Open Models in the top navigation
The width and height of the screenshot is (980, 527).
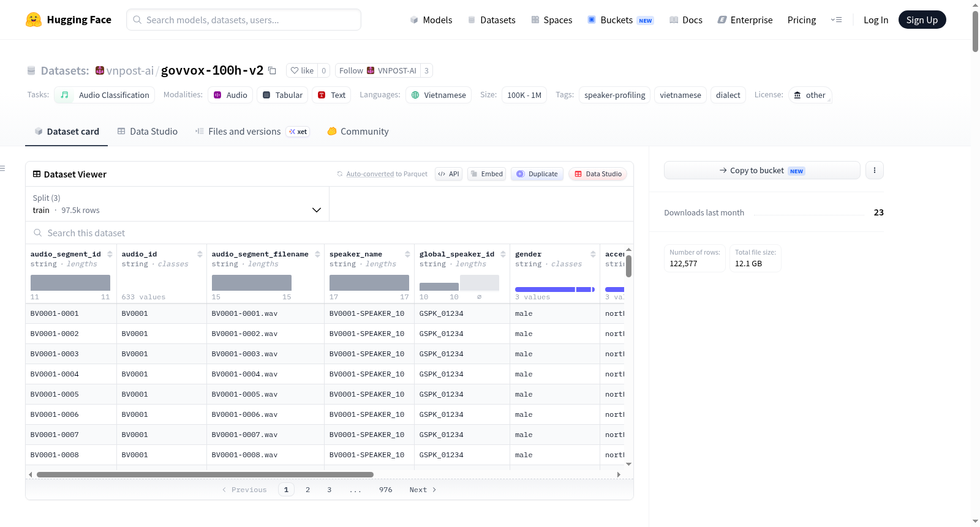tap(431, 20)
